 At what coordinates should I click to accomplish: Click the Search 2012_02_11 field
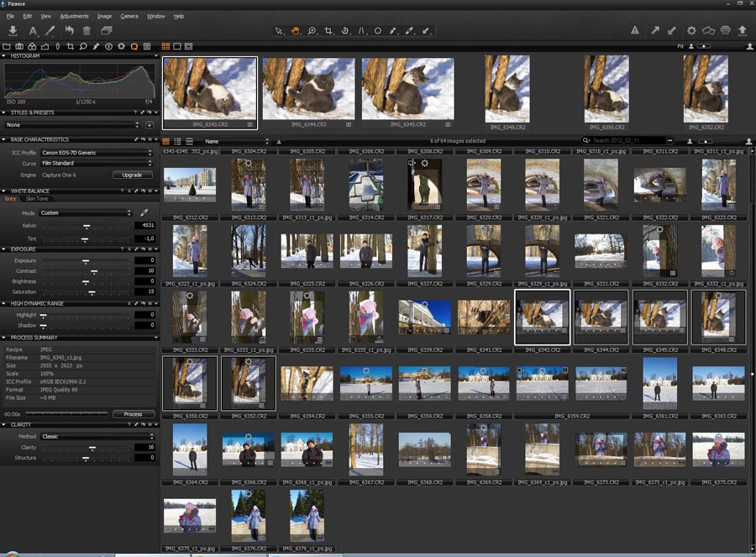(627, 141)
